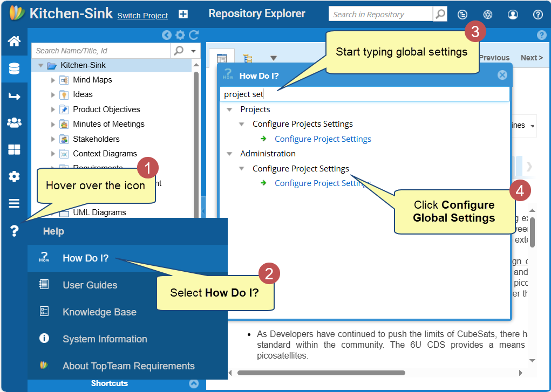This screenshot has width=551, height=392.
Task: Click the tree search magnifier icon
Action: click(179, 51)
